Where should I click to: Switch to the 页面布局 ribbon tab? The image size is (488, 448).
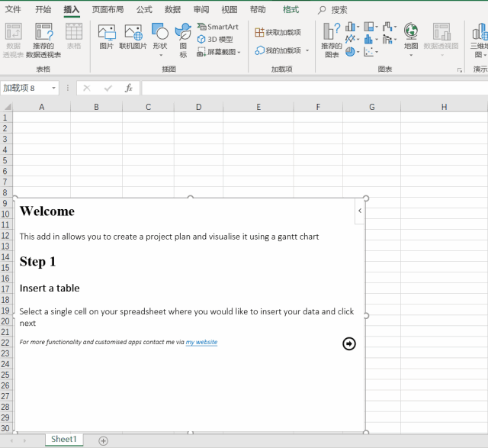tap(108, 10)
